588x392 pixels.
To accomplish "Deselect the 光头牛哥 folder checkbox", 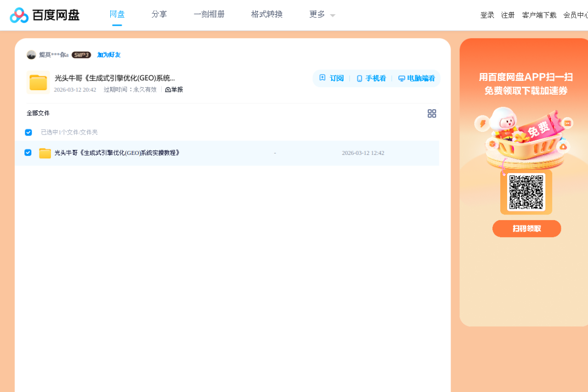I will click(28, 153).
